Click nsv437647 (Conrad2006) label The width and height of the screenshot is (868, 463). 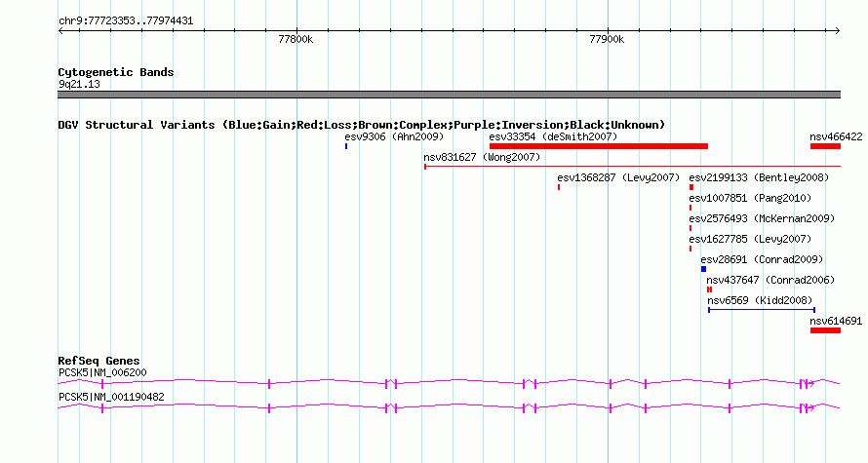[x=770, y=280]
